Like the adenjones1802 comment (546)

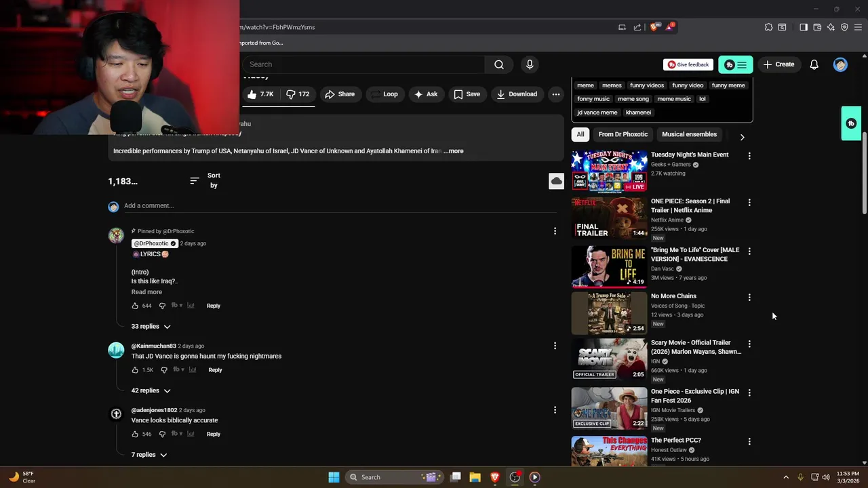135,434
